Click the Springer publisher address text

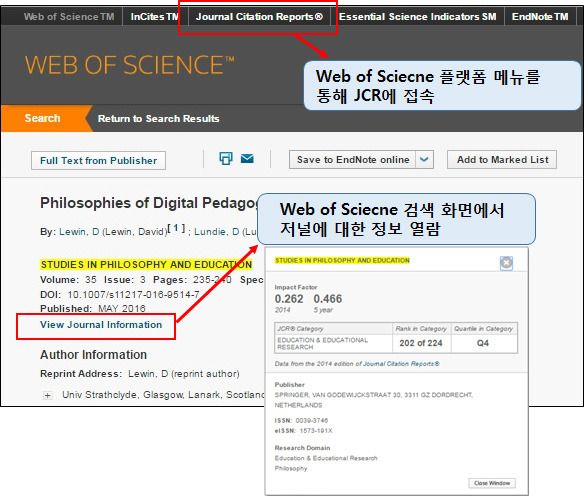[374, 400]
